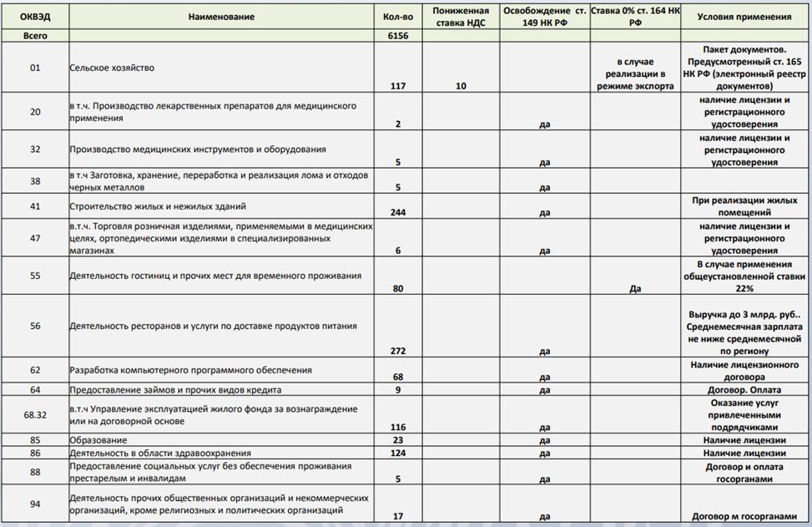The width and height of the screenshot is (812, 527).
Task: Select the Наименование column header
Action: pos(220,17)
